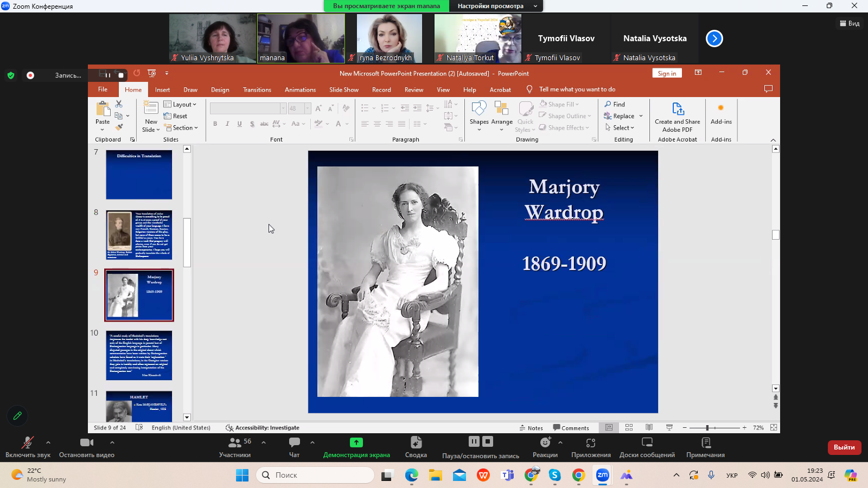This screenshot has width=868, height=488.
Task: Click the Whiteboards icon in Zoom
Action: [x=647, y=443]
